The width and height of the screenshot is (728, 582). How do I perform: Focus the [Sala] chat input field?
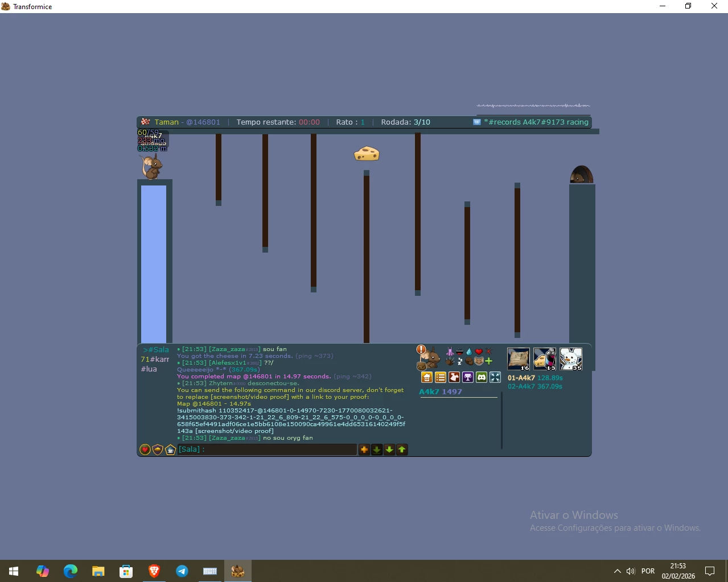pos(267,449)
